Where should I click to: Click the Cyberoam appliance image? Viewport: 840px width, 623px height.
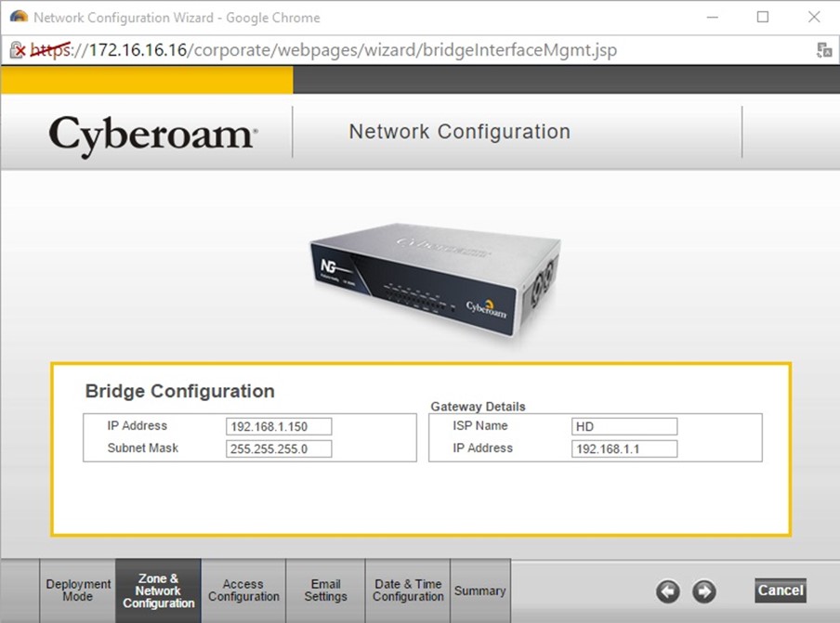click(435, 279)
